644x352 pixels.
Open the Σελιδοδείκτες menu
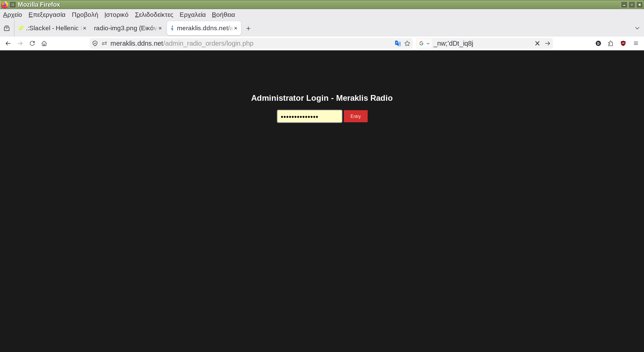(x=154, y=15)
